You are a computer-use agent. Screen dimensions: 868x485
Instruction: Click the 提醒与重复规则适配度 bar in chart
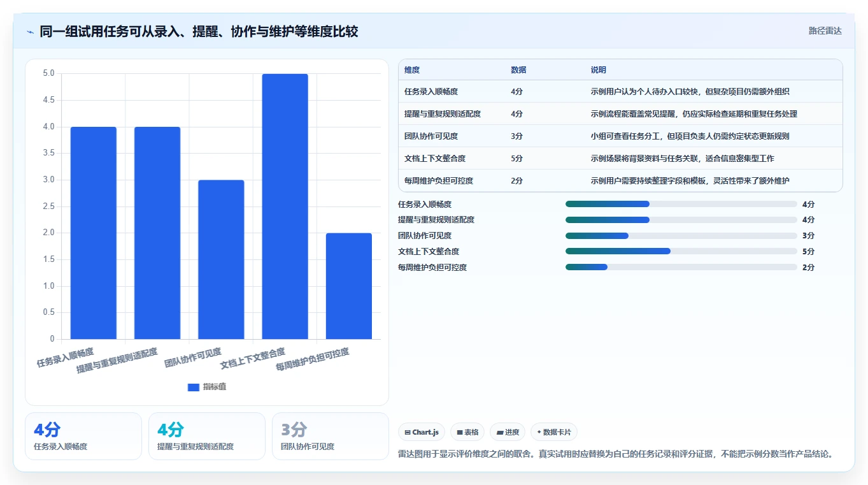(157, 233)
